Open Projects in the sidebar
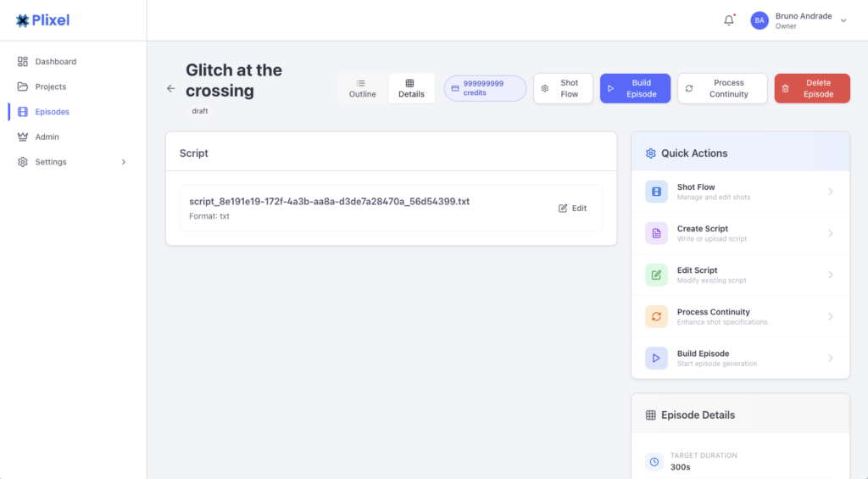868x479 pixels. [51, 86]
